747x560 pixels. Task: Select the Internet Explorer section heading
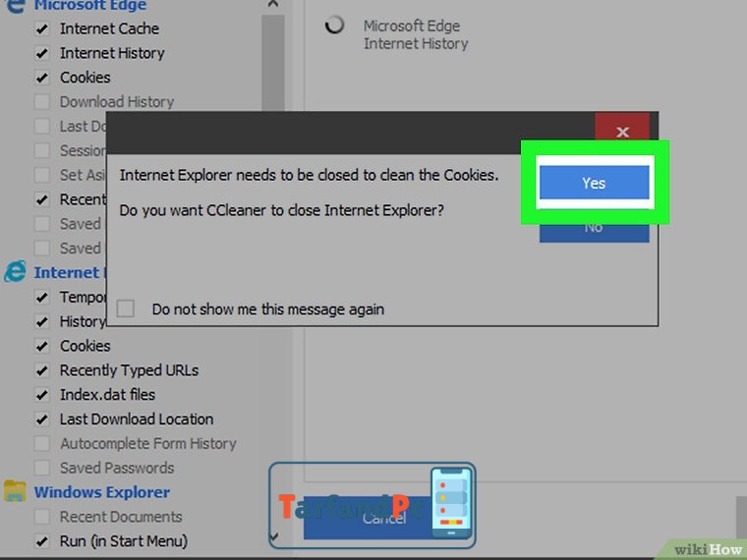tap(70, 272)
